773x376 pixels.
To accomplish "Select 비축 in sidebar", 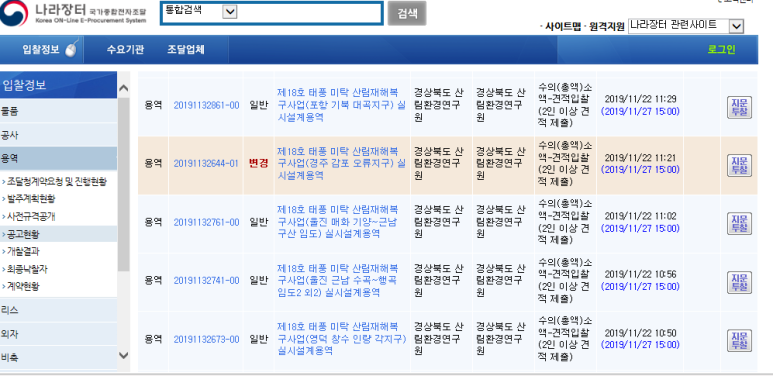I will (59, 357).
